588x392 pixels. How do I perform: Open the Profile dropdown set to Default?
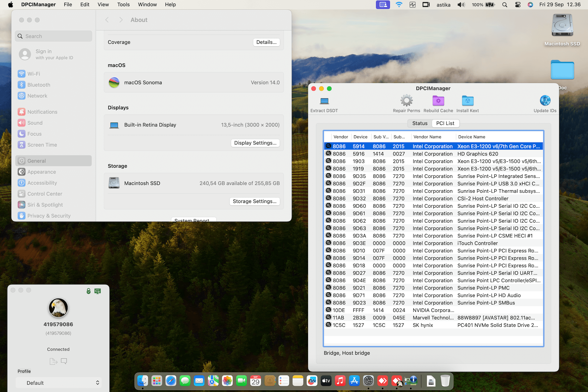[x=58, y=383]
